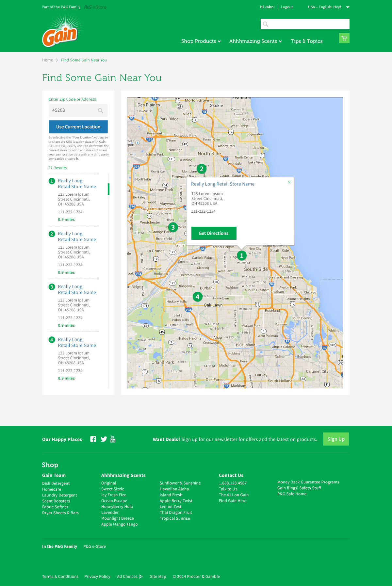Click the Ad Choices triangle icon
Screen dimensions: 392x586
[140, 577]
